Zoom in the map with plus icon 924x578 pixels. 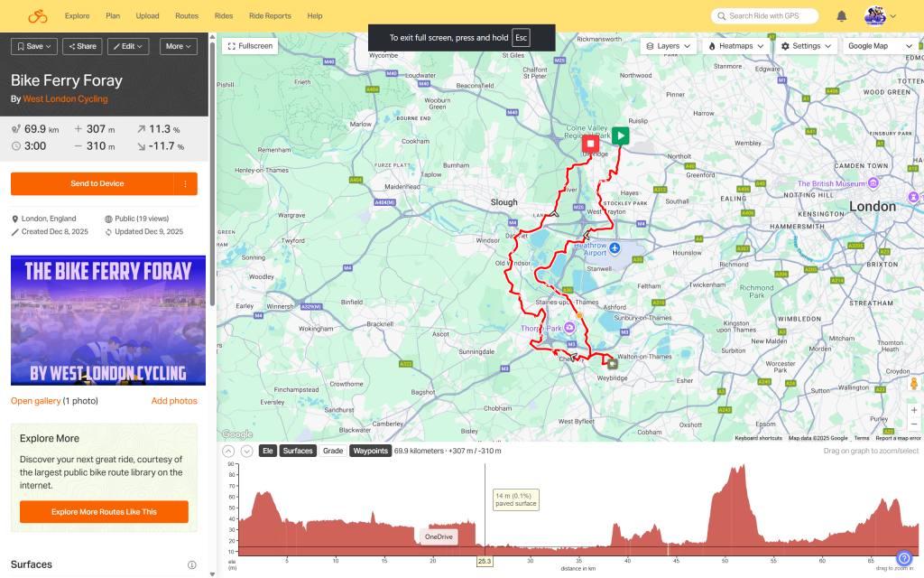(913, 410)
